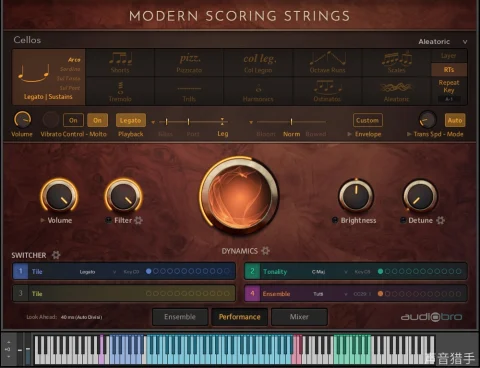The image size is (480, 368).
Task: Click switcher slot 3 number
Action: 20,293
